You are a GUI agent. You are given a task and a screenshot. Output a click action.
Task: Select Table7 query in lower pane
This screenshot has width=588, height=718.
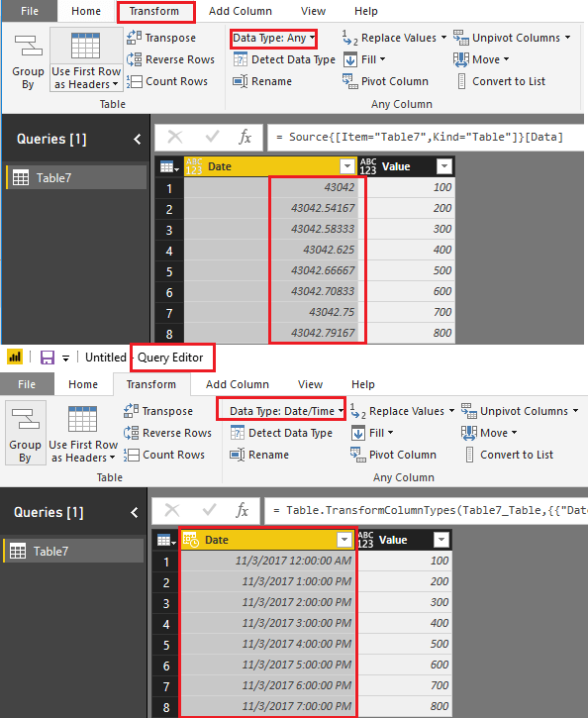pyautogui.click(x=73, y=551)
